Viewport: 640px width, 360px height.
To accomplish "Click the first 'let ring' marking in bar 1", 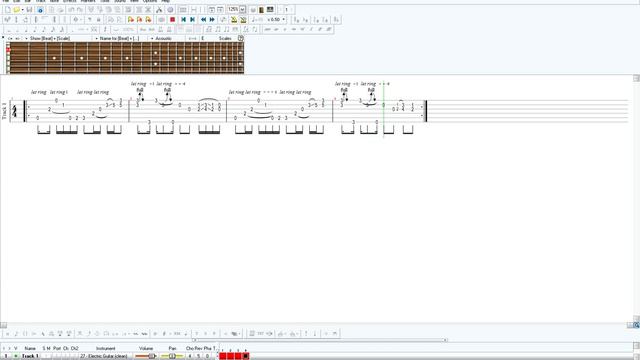I will (39, 92).
